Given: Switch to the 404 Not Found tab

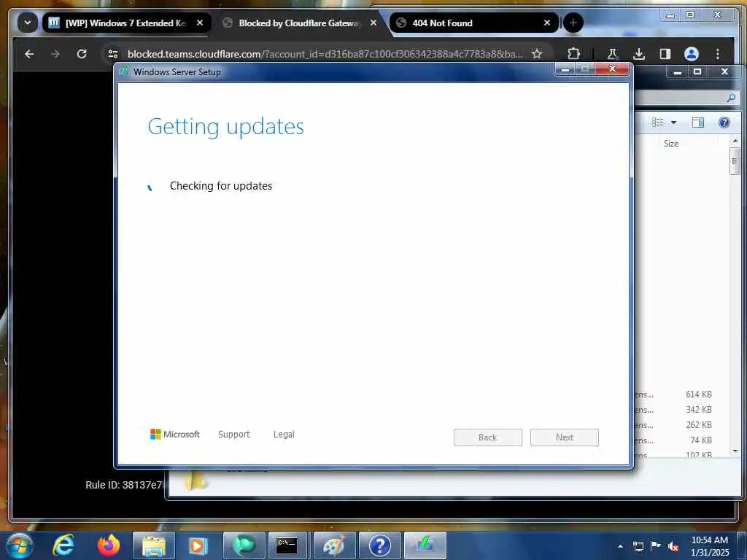Looking at the screenshot, I should tap(473, 23).
